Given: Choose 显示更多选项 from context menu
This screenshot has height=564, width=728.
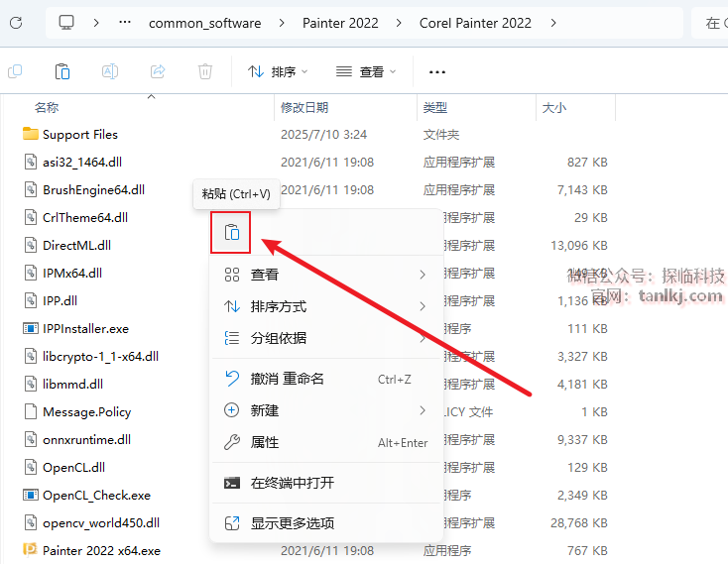Looking at the screenshot, I should pyautogui.click(x=325, y=523).
